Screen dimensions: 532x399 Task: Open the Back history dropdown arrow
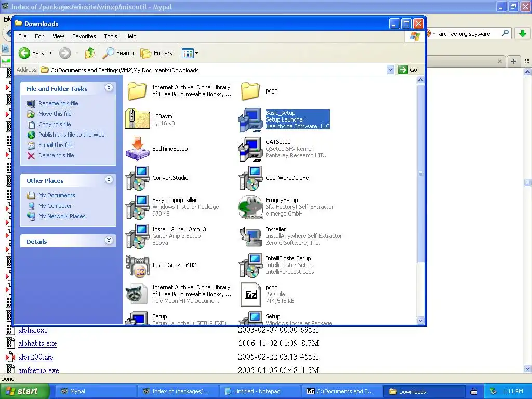click(50, 53)
